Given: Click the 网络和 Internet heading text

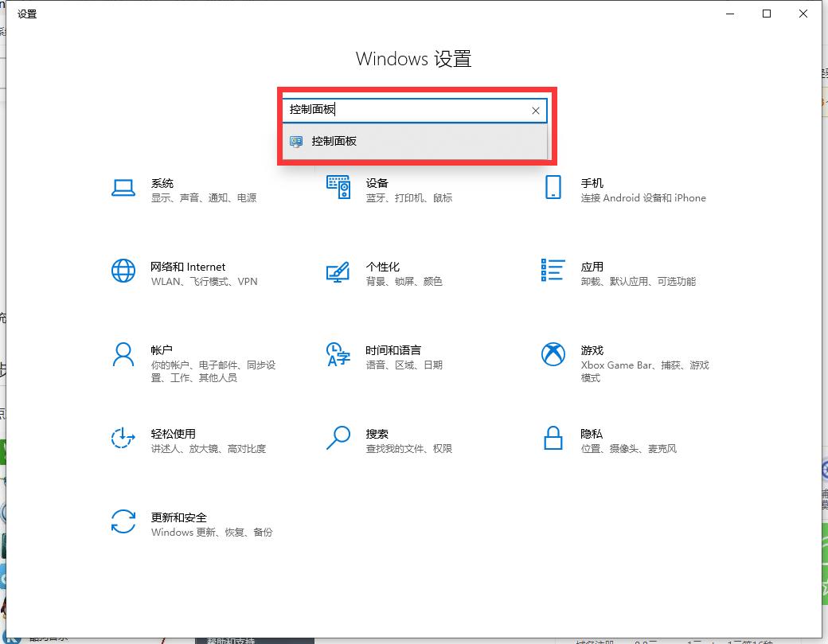Looking at the screenshot, I should pyautogui.click(x=188, y=267).
